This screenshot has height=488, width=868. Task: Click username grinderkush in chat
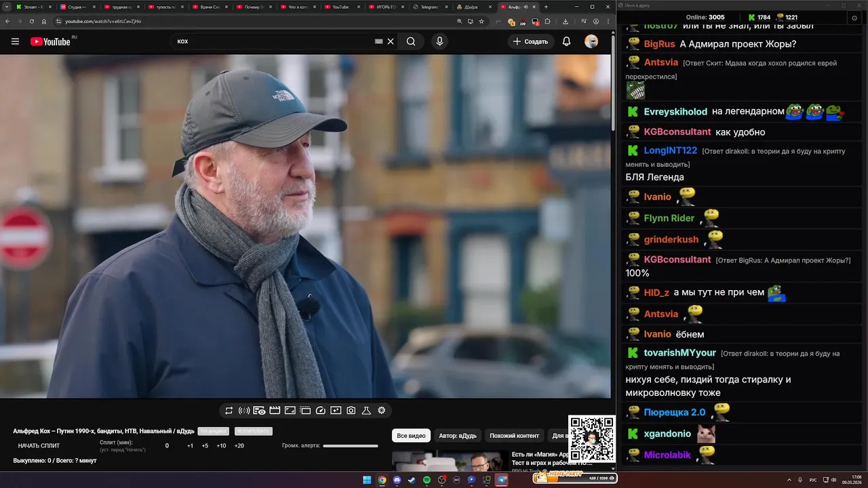[671, 239]
